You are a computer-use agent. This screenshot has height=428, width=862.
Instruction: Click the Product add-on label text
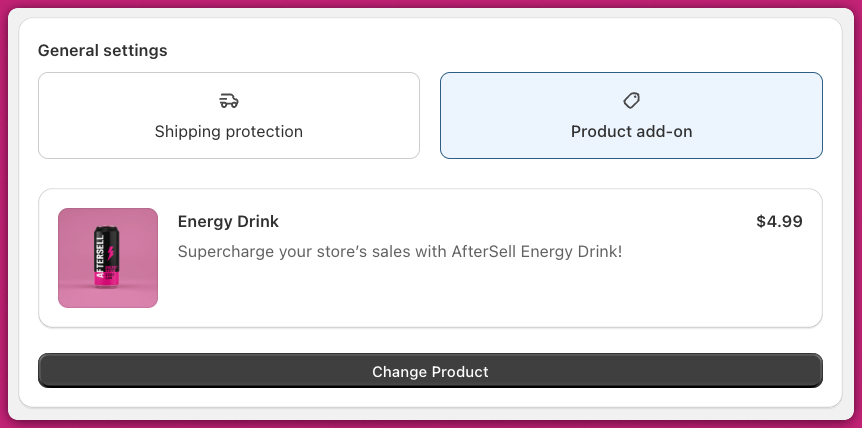[631, 132]
